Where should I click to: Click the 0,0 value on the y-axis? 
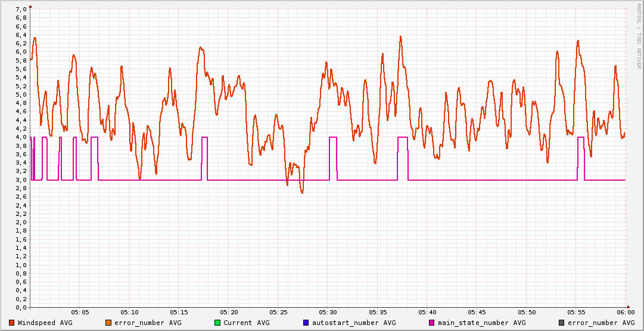coord(20,308)
